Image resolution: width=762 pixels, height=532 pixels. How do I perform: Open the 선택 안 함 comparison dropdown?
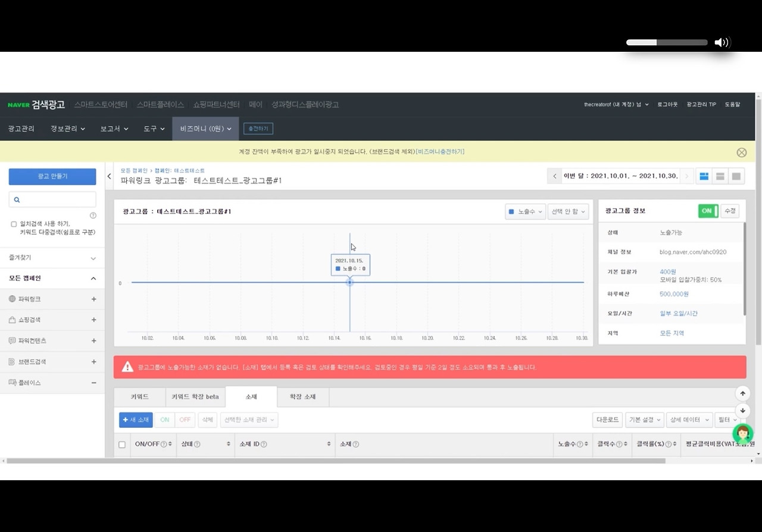click(568, 211)
